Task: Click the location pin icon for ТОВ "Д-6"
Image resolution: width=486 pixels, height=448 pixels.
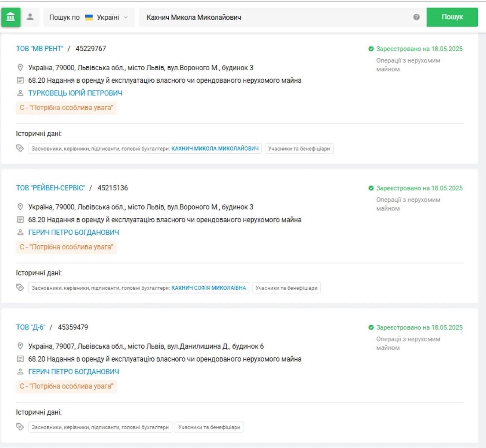Action: [x=20, y=347]
